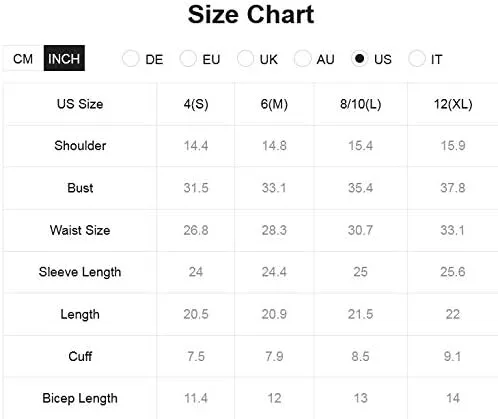Click the 4(S) column header
Viewport: 498px width, 419px height.
click(196, 104)
